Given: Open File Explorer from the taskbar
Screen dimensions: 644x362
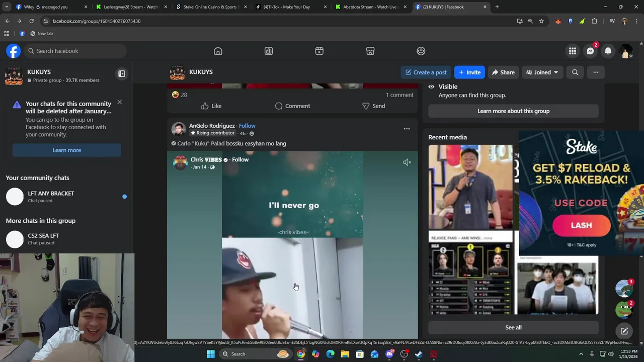Looking at the screenshot, I should [345, 354].
